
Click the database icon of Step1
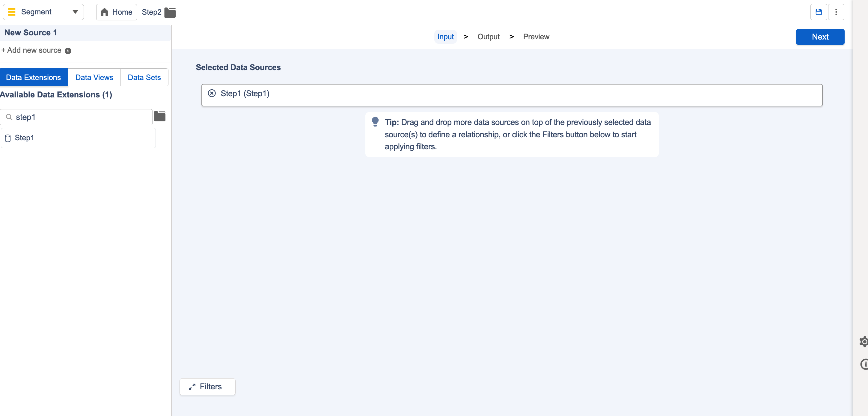coord(8,138)
